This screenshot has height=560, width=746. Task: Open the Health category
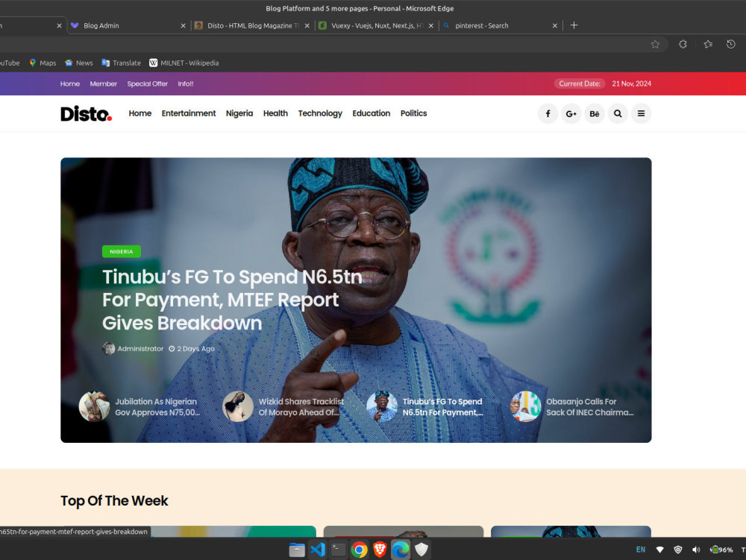275,113
